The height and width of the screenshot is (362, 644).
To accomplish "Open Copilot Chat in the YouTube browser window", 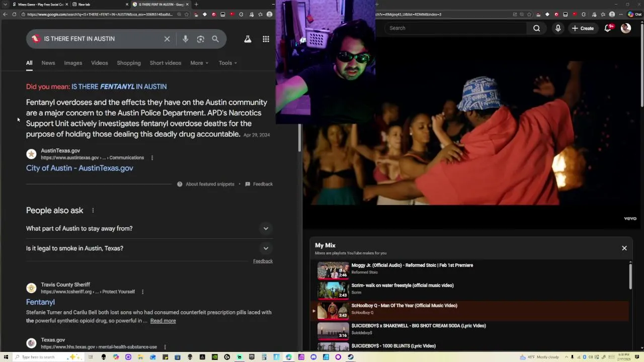I will [x=635, y=15].
